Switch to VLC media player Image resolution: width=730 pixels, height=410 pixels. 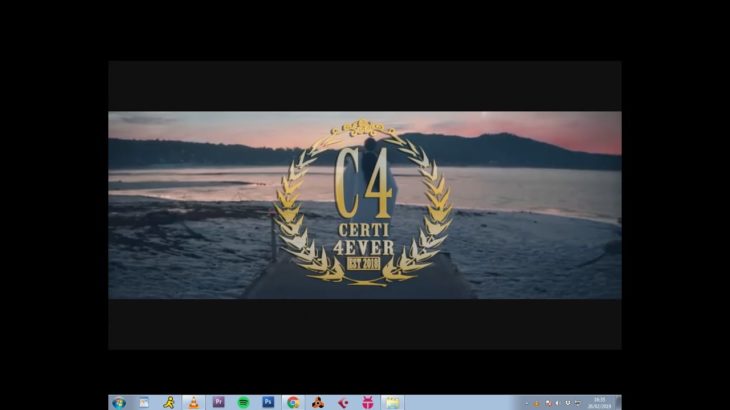193,402
